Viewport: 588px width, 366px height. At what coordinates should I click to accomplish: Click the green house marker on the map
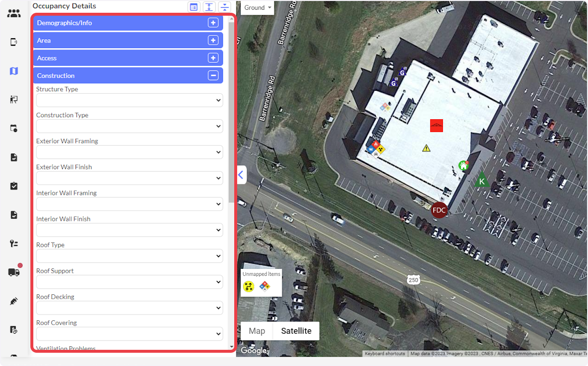coord(463,165)
